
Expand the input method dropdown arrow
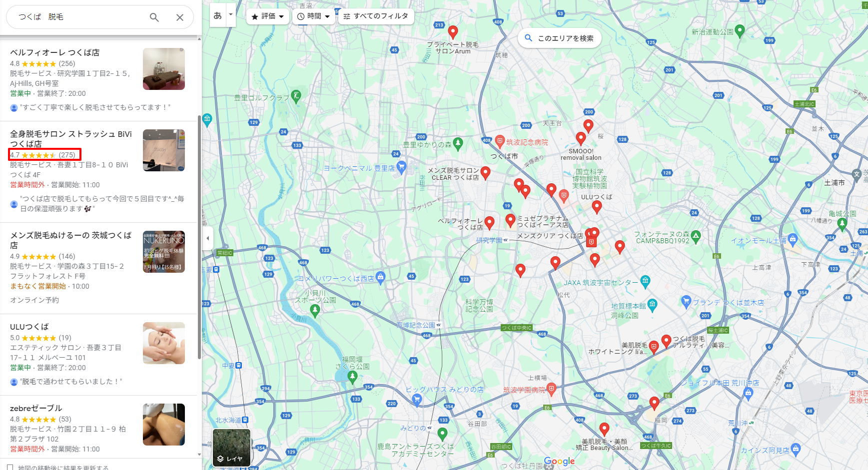(231, 14)
